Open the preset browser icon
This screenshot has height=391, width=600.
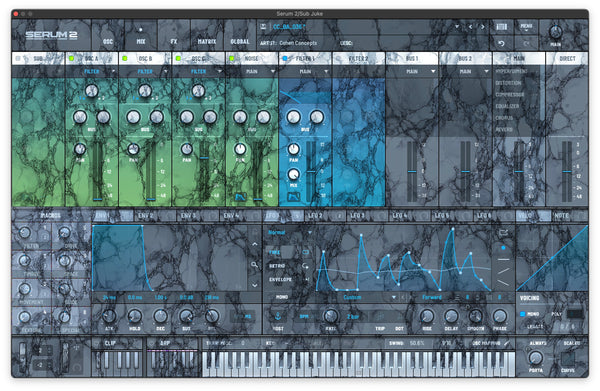(501, 27)
